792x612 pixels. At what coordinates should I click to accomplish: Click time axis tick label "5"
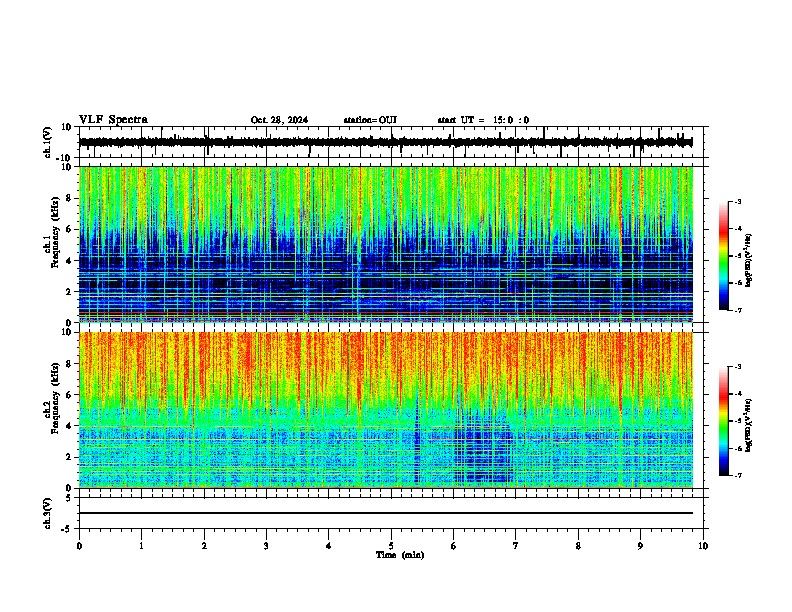click(x=391, y=546)
